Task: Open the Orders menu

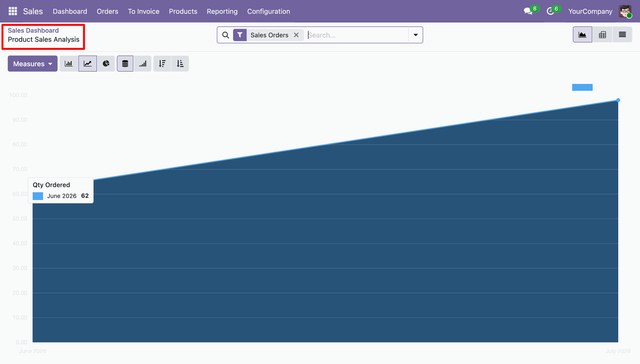Action: click(x=107, y=11)
